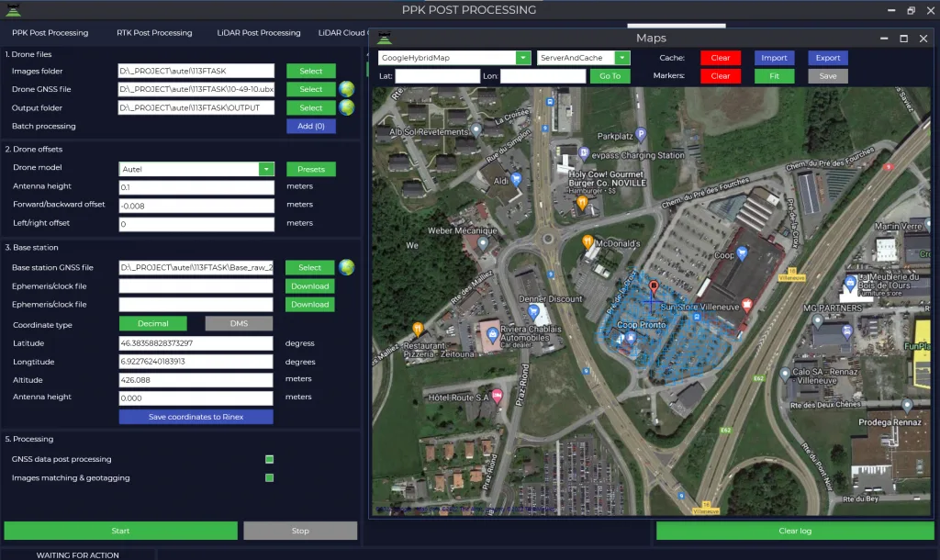Click Prodega Rennaz location marker
Image resolution: width=940 pixels, height=560 pixels.
[907, 406]
